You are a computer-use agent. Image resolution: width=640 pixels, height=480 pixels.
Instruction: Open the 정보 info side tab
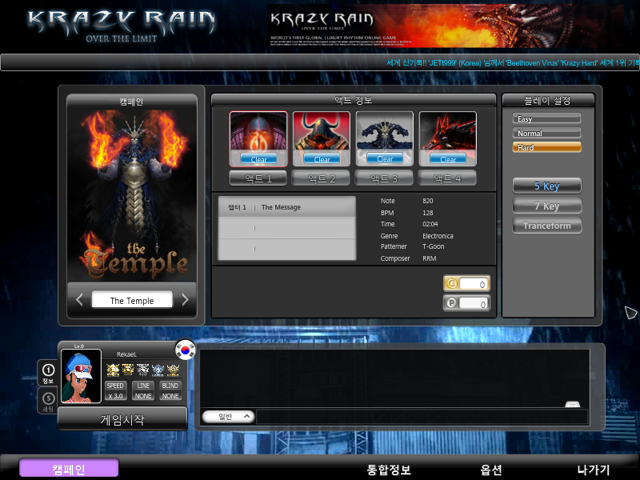[x=48, y=373]
